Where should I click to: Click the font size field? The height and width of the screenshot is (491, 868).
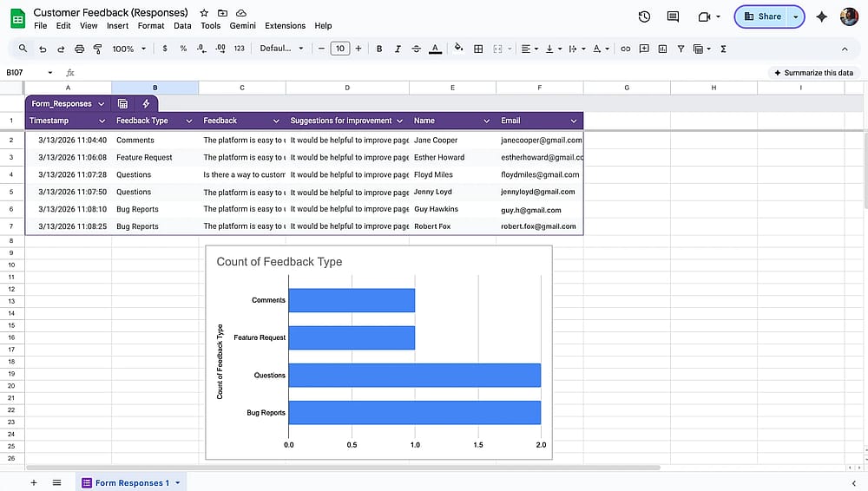[340, 49]
